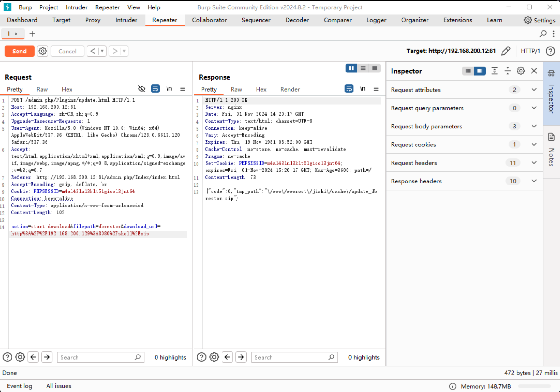
Task: Dock Inspector layout to right option
Action: click(480, 71)
